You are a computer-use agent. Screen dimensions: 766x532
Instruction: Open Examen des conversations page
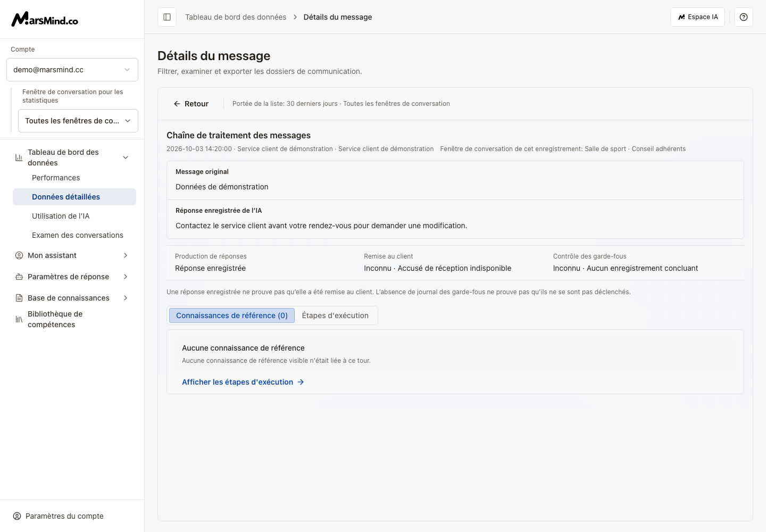pos(74,235)
